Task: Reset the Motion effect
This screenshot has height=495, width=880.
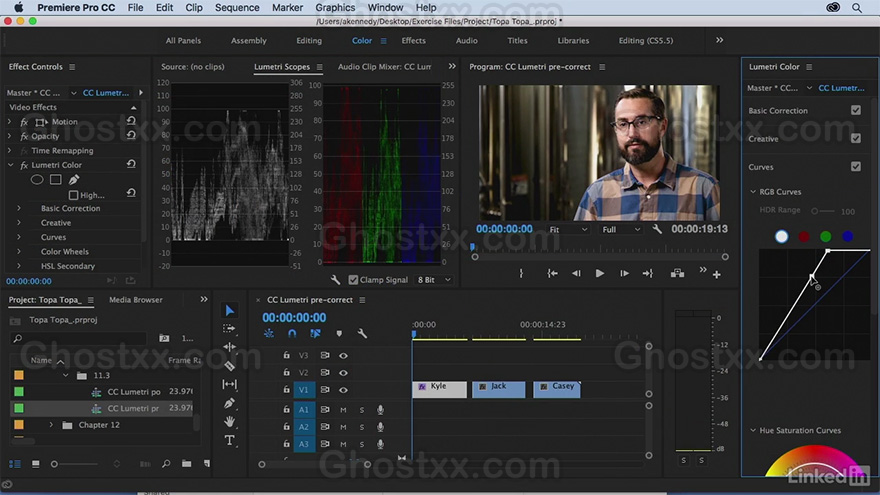Action: (131, 121)
